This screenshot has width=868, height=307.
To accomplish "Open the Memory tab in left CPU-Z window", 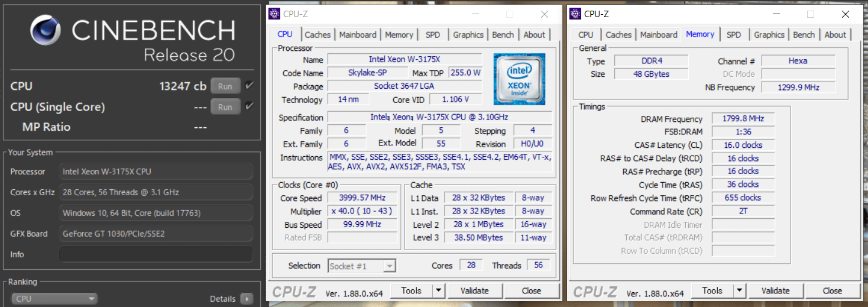I will coord(399,35).
